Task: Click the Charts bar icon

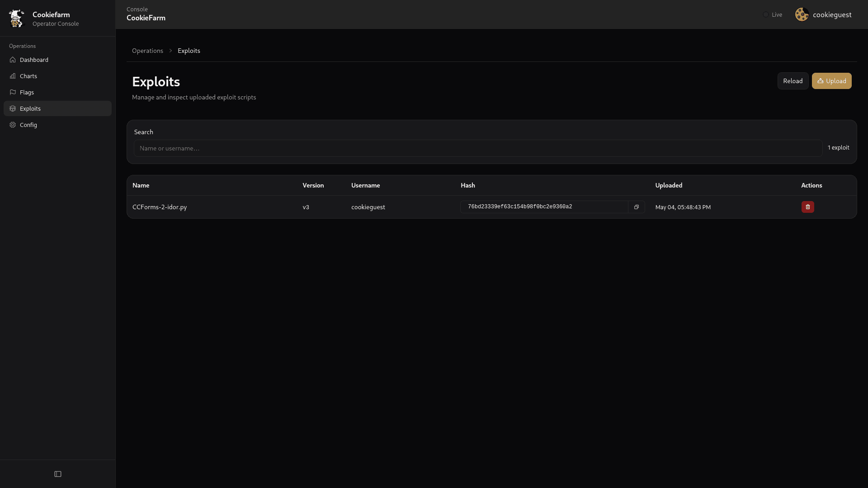Action: tap(13, 76)
